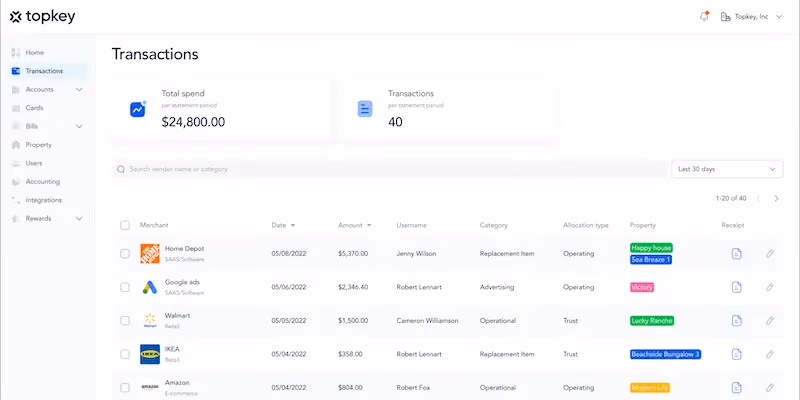The image size is (800, 400).
Task: Open the IKEA receipt icon
Action: [x=736, y=354]
